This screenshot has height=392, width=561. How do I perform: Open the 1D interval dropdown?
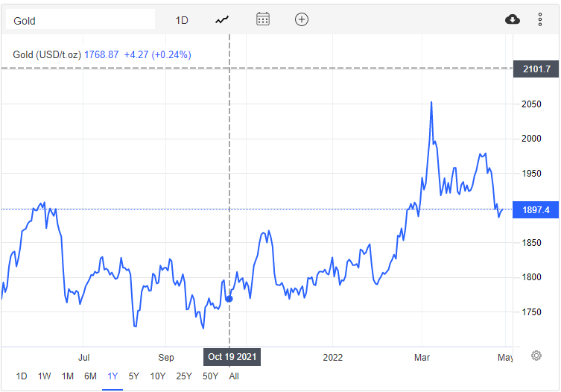click(x=182, y=20)
